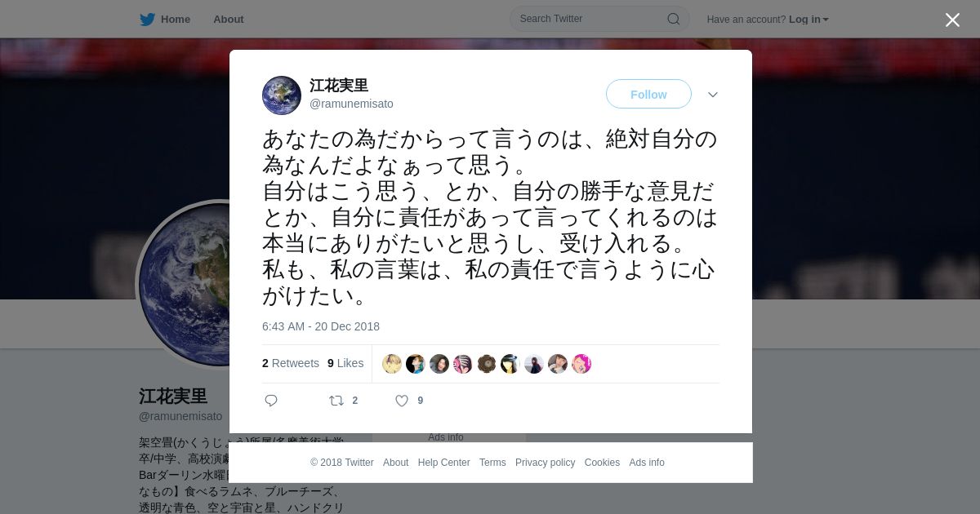Image resolution: width=980 pixels, height=514 pixels.
Task: View the 9 Likes list
Action: click(x=345, y=363)
